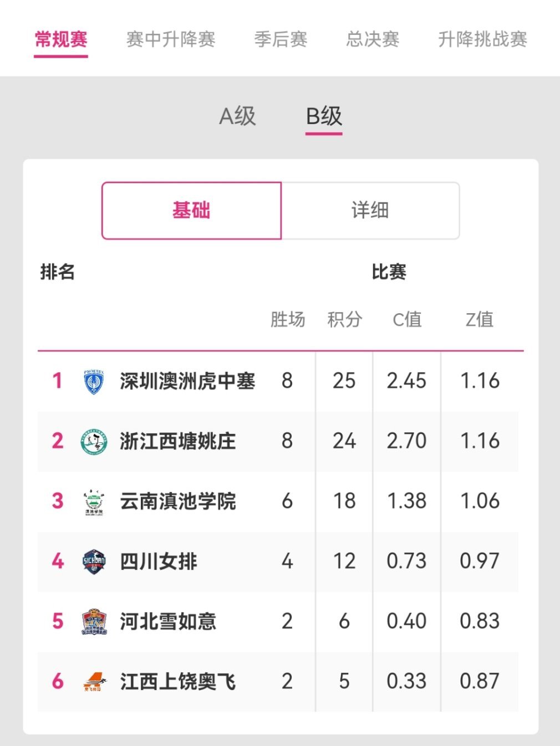
Task: Open team name 深圳澳洲虎中塞
Action: click(x=187, y=381)
